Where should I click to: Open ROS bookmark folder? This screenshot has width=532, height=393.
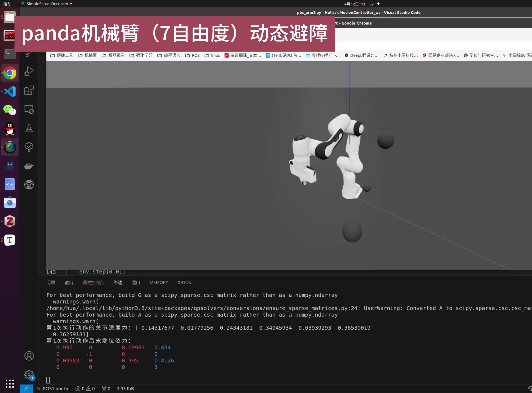[192, 55]
